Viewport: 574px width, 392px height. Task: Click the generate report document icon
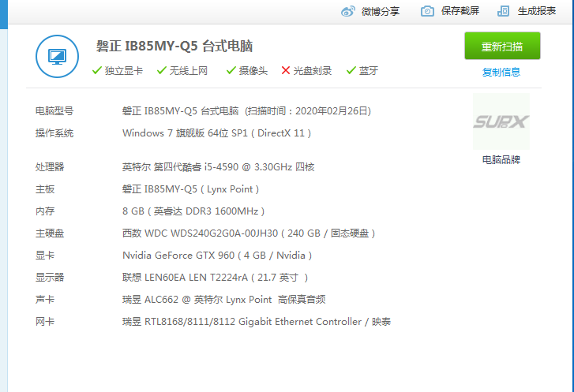coord(504,11)
